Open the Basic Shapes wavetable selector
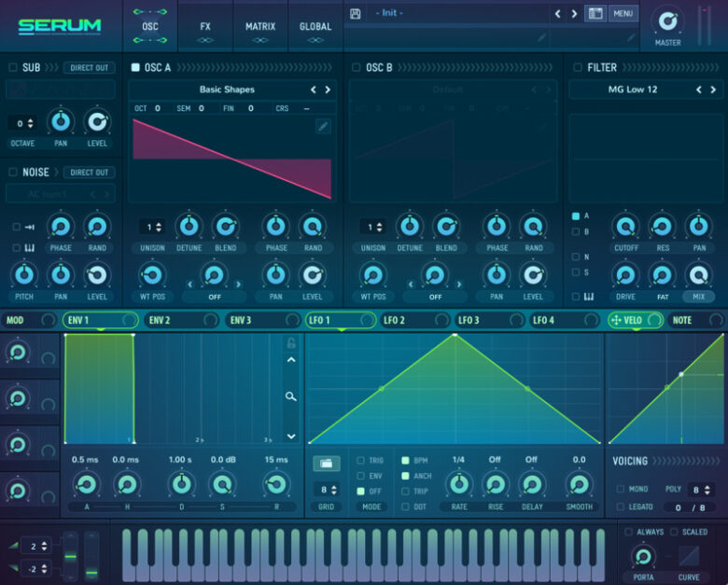 tap(227, 90)
